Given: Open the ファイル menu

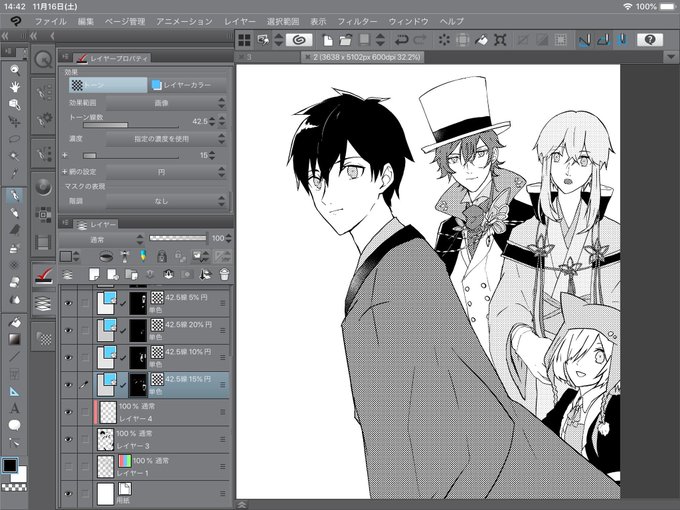Looking at the screenshot, I should (x=50, y=21).
